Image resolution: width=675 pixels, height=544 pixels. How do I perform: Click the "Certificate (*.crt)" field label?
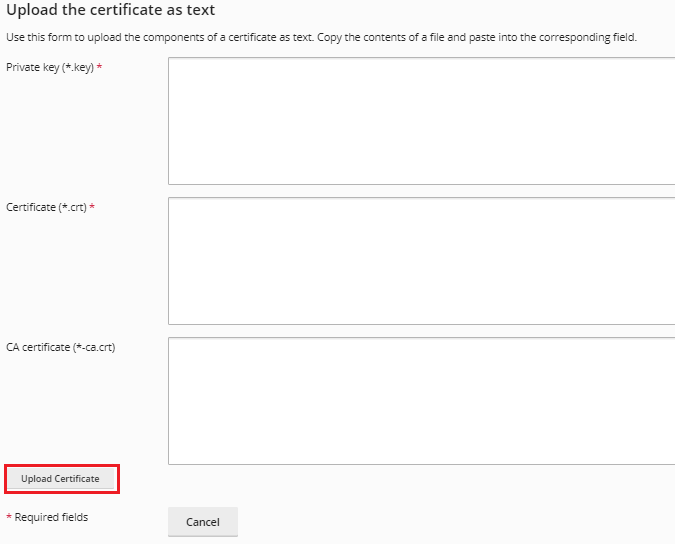click(47, 207)
